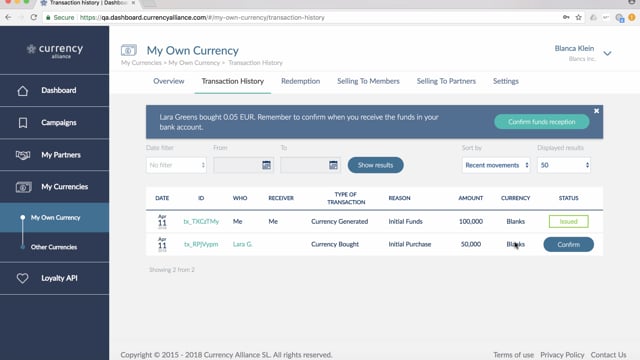Go to the Redemption tab
This screenshot has width=640, height=360.
[300, 81]
